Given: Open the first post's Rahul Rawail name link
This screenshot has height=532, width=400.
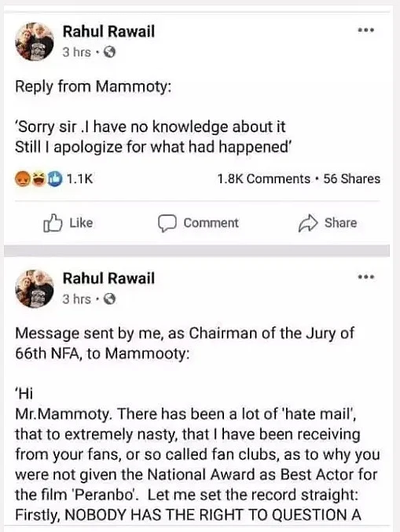Looking at the screenshot, I should pyautogui.click(x=108, y=31).
